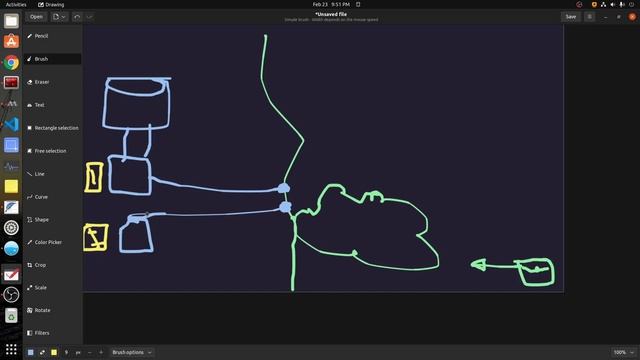Increase brush size with plus button
This screenshot has width=640, height=360.
tap(101, 352)
